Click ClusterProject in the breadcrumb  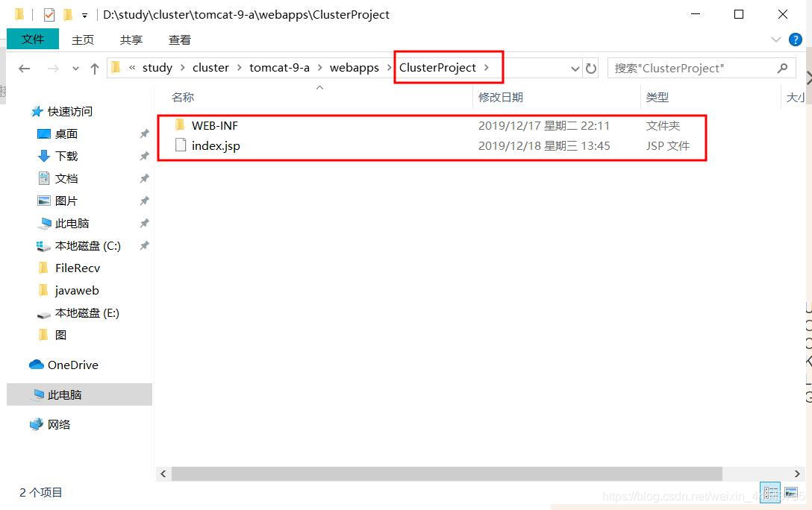tap(437, 68)
